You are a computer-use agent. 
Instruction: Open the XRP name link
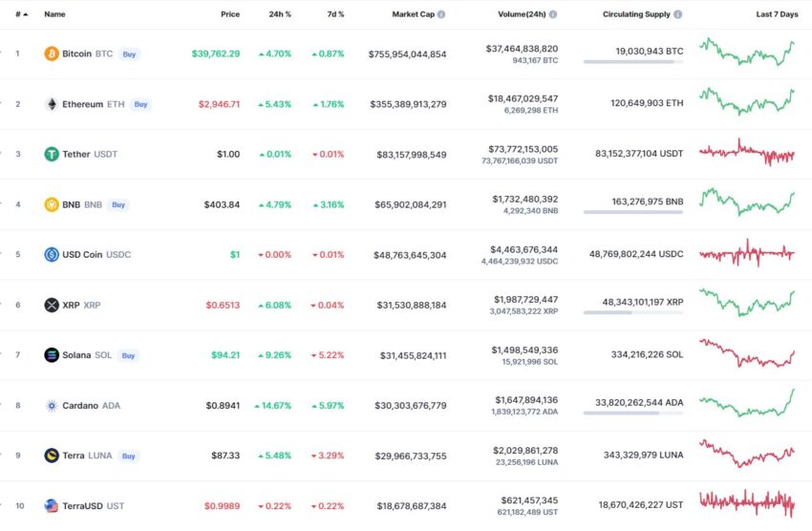click(81, 305)
